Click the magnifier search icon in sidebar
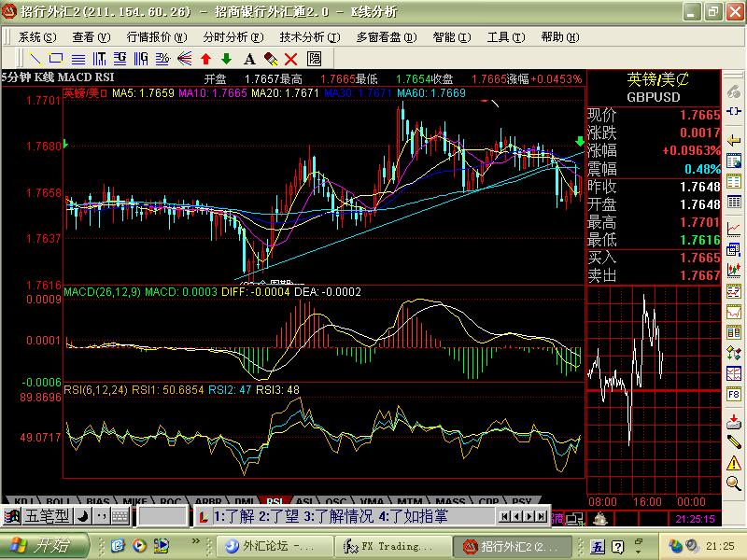This screenshot has width=747, height=560. tap(734, 483)
